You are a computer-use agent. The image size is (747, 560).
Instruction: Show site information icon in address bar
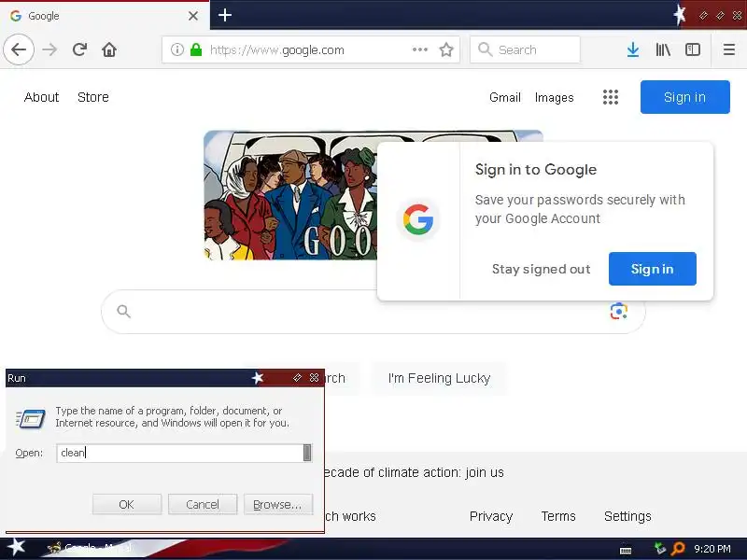tap(177, 49)
